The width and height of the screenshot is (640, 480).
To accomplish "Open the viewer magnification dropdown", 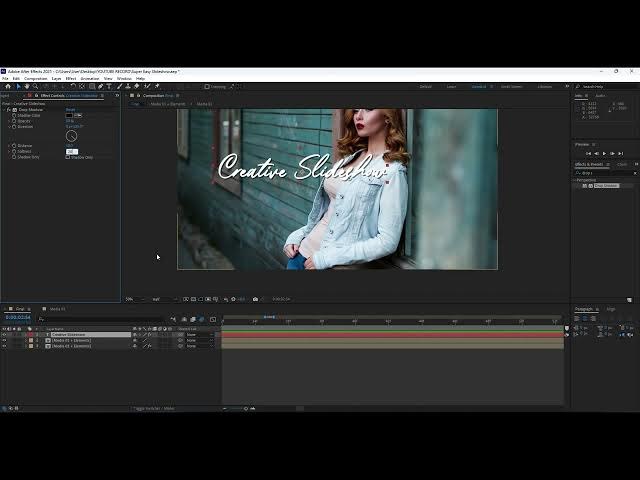I will (x=131, y=299).
